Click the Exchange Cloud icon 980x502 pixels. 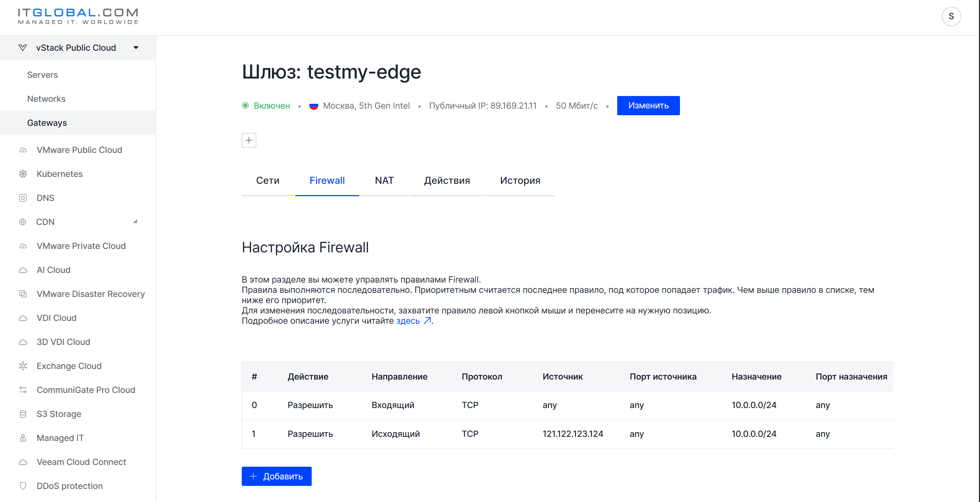point(23,366)
